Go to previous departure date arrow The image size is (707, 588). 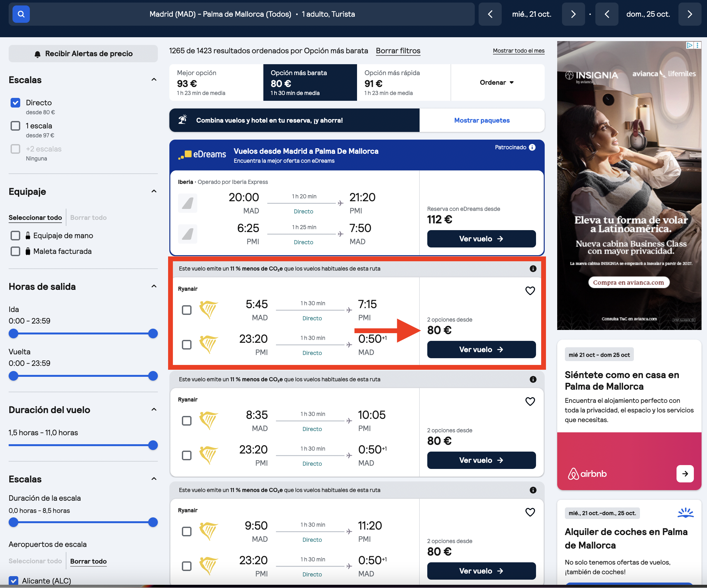click(x=490, y=14)
